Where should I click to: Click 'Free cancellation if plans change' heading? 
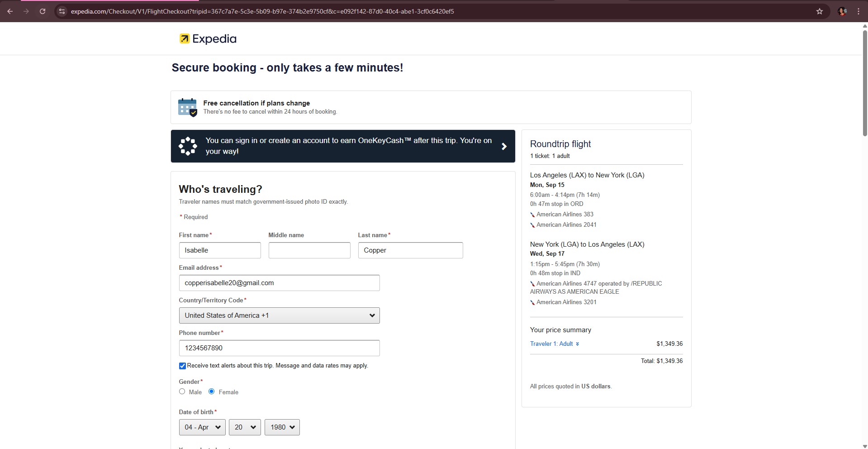tap(256, 103)
